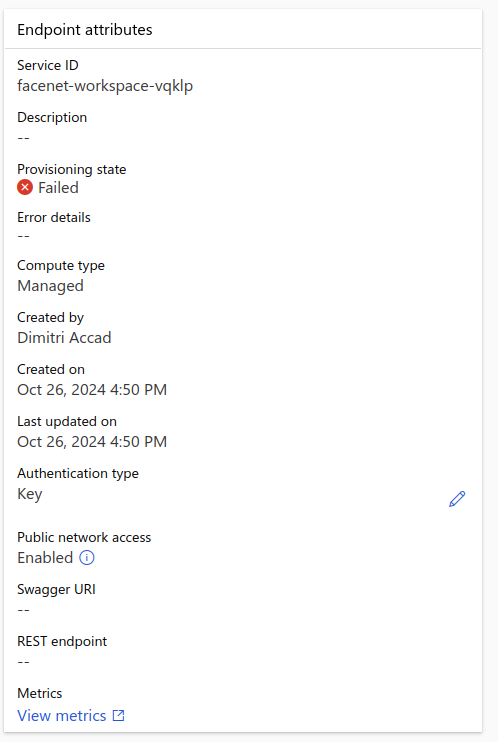Click the Swagger URI label
498x742 pixels.
point(56,589)
